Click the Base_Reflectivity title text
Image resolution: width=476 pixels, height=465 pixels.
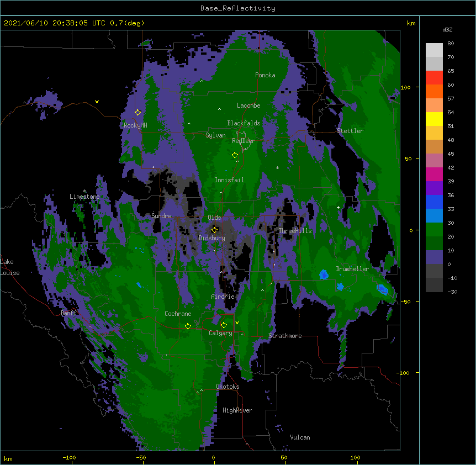tap(238, 8)
